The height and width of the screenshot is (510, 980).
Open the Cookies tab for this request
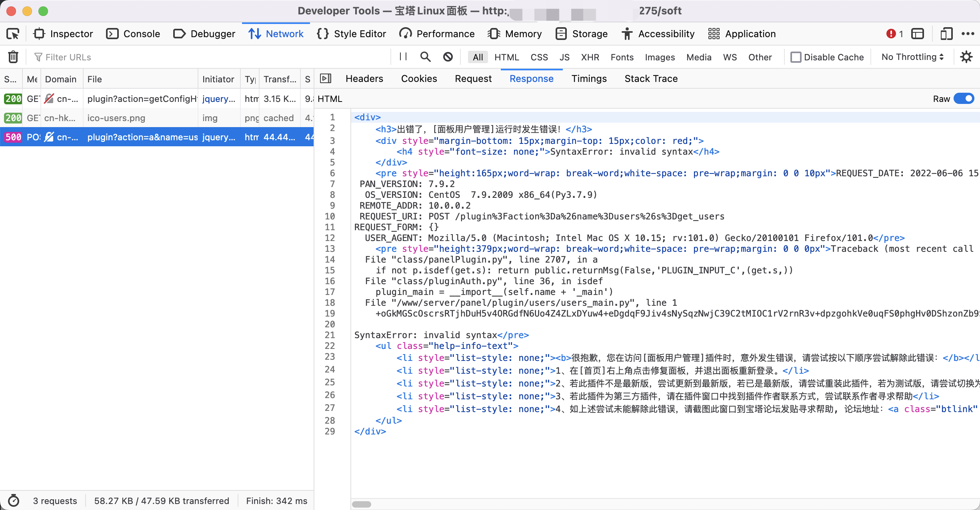419,78
